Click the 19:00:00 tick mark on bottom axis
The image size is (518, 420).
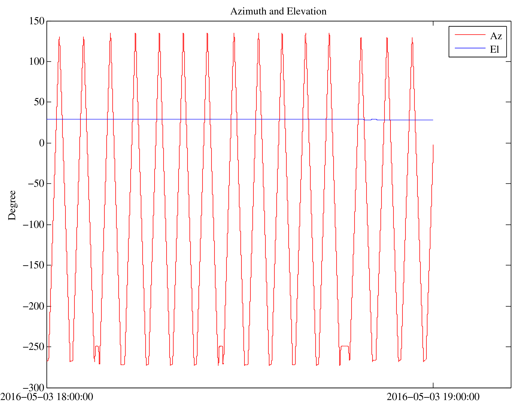point(433,385)
